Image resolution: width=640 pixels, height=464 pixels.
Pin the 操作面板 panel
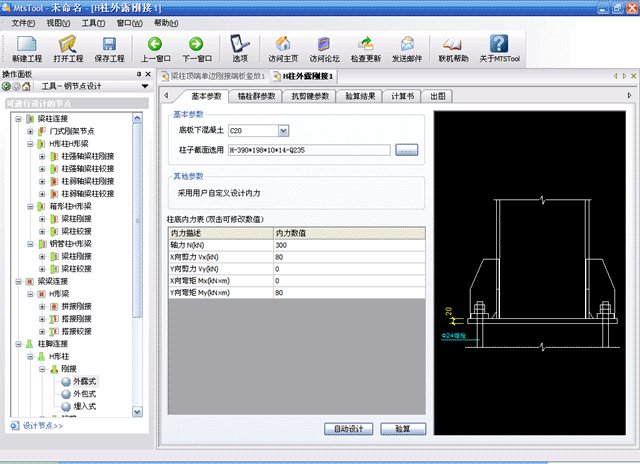[139, 74]
